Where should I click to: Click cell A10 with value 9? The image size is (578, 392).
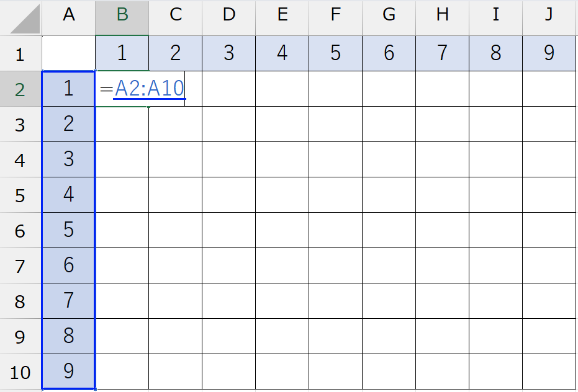pyautogui.click(x=68, y=372)
